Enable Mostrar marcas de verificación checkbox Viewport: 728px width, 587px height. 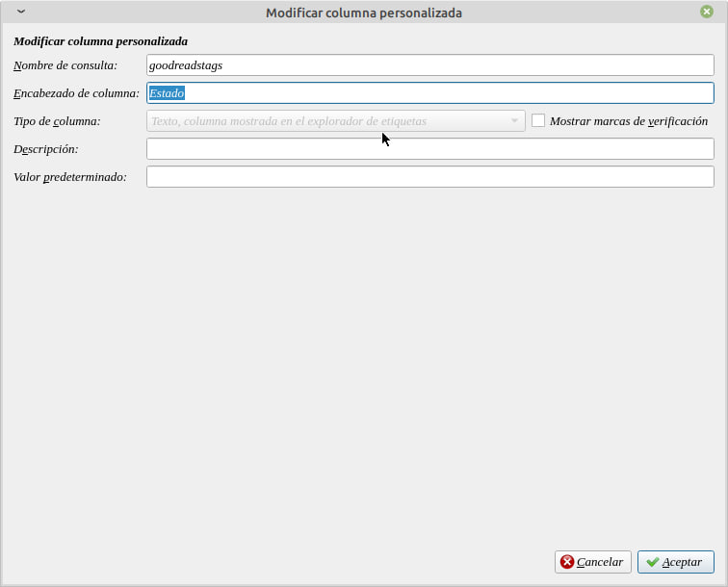(538, 120)
